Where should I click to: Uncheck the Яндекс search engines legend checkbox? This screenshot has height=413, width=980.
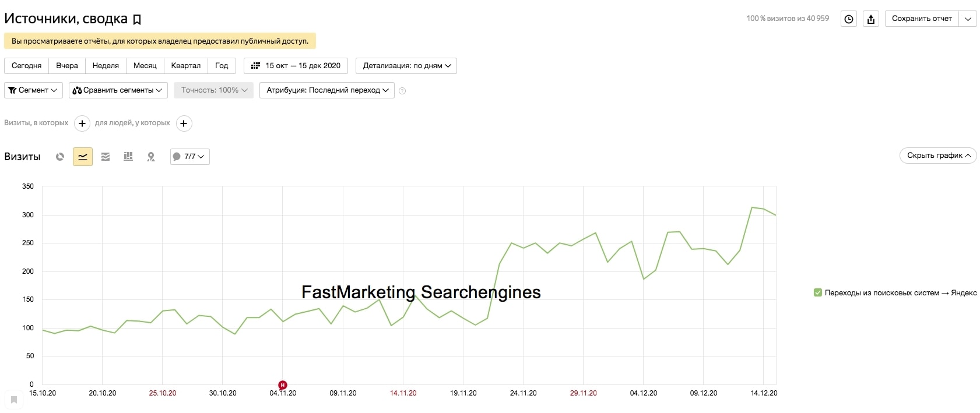pos(818,292)
